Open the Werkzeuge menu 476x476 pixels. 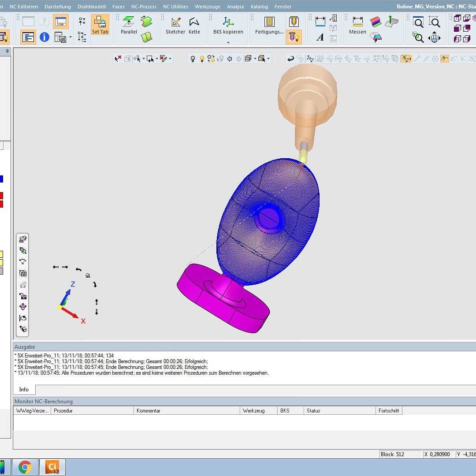pos(207,6)
